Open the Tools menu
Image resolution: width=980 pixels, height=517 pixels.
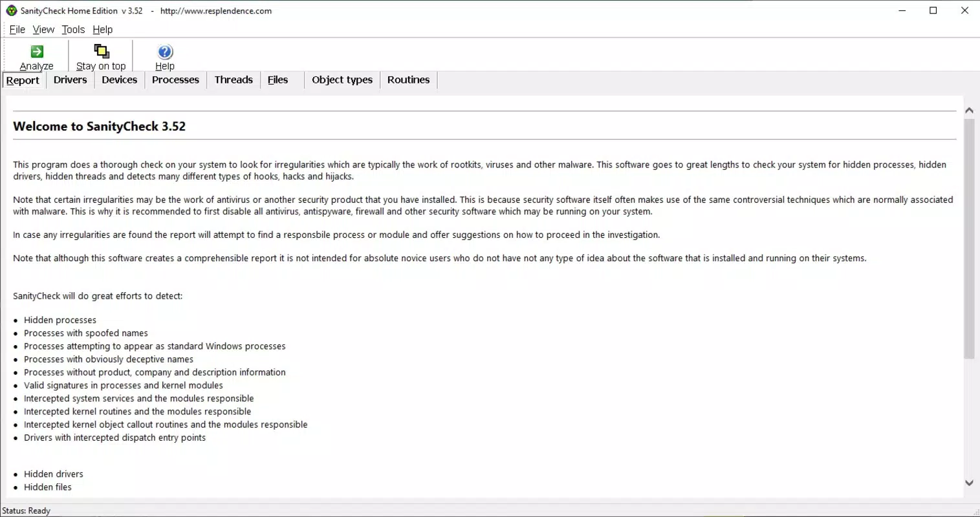73,30
